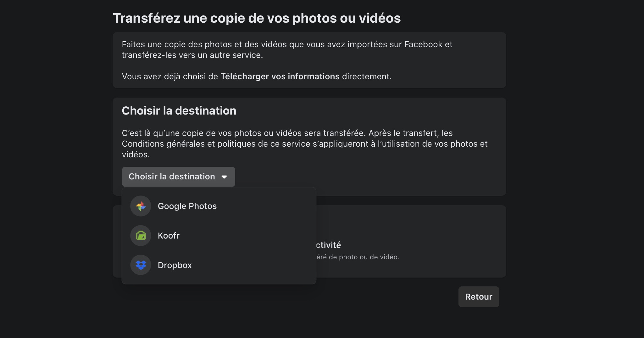Viewport: 644px width, 338px height.
Task: Click 'Conditions générales et politiques' text line
Action: click(304, 144)
